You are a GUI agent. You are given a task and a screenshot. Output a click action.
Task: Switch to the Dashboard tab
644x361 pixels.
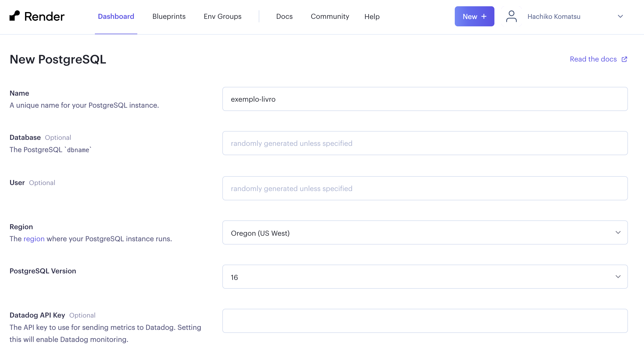coord(116,16)
